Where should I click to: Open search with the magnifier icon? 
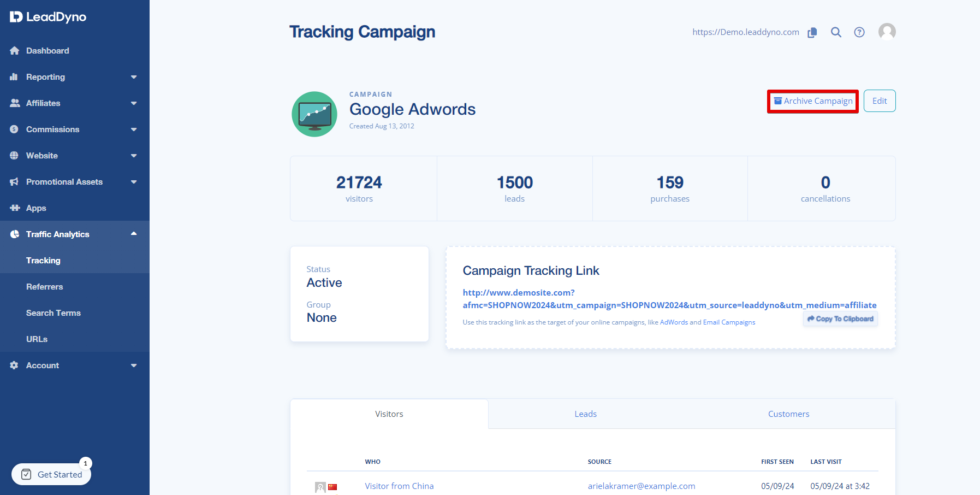[x=836, y=32]
